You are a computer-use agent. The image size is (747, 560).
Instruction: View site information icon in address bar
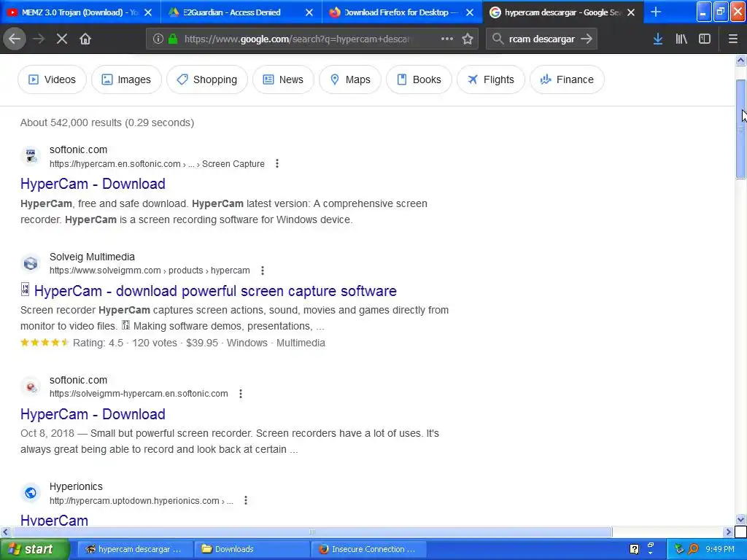(x=158, y=39)
